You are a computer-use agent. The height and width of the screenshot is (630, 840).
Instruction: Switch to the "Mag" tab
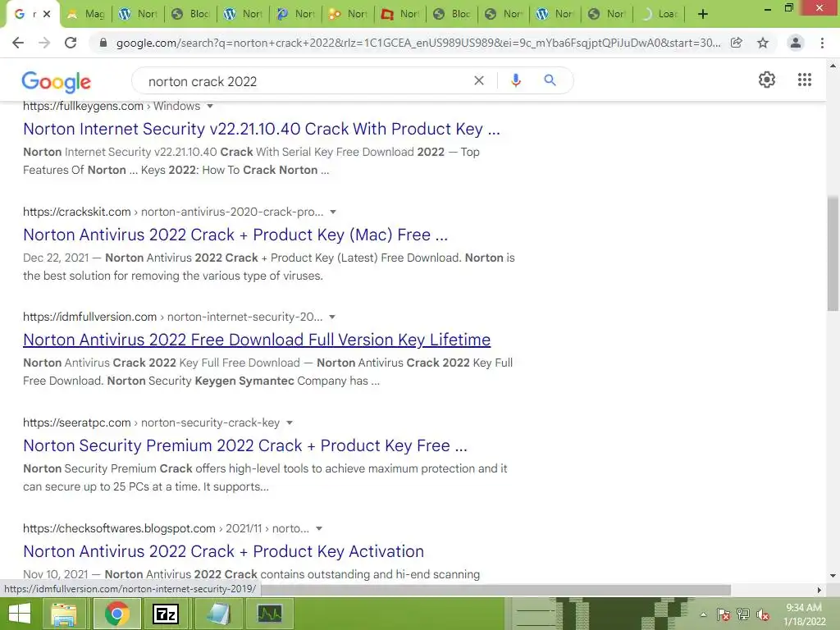tap(85, 14)
